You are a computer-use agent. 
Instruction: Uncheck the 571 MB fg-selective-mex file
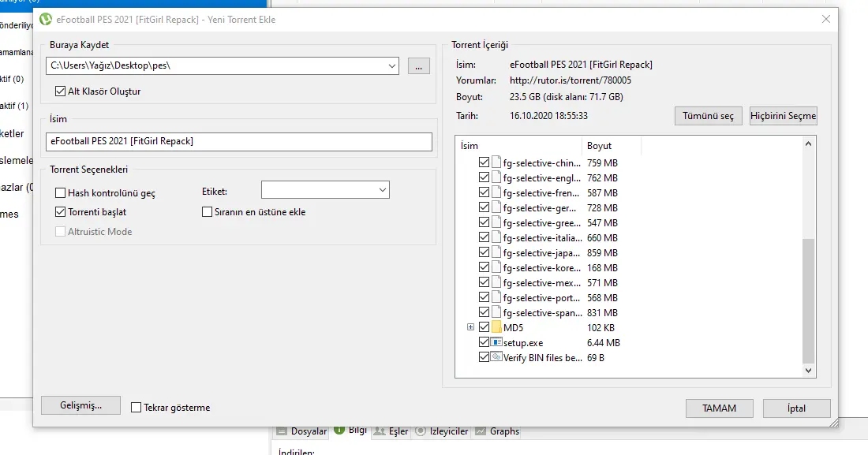point(484,282)
